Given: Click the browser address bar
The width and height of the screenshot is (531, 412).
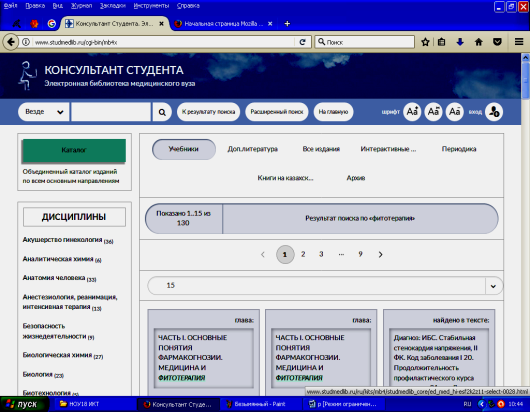Looking at the screenshot, I should pyautogui.click(x=163, y=42).
